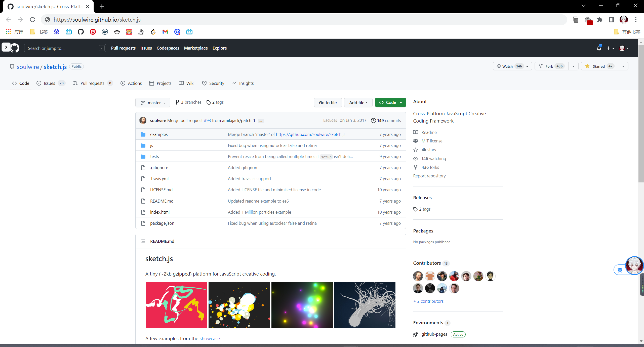Open the browser extensions puzzle icon
The height and width of the screenshot is (347, 644).
[x=600, y=20]
